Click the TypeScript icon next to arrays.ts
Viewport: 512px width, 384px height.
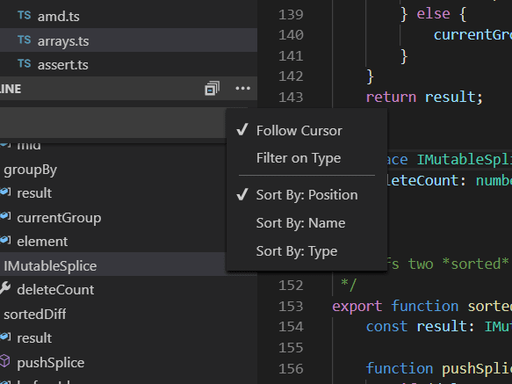point(24,40)
